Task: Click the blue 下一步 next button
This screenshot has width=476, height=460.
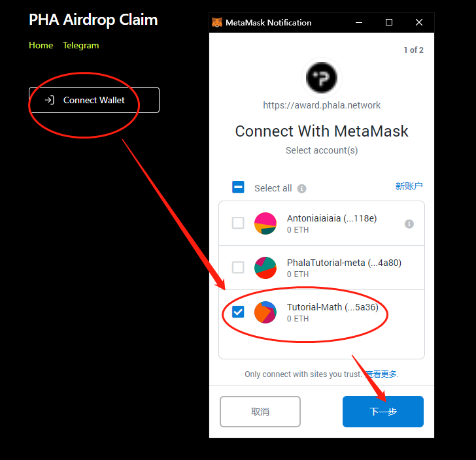Action: pos(382,412)
